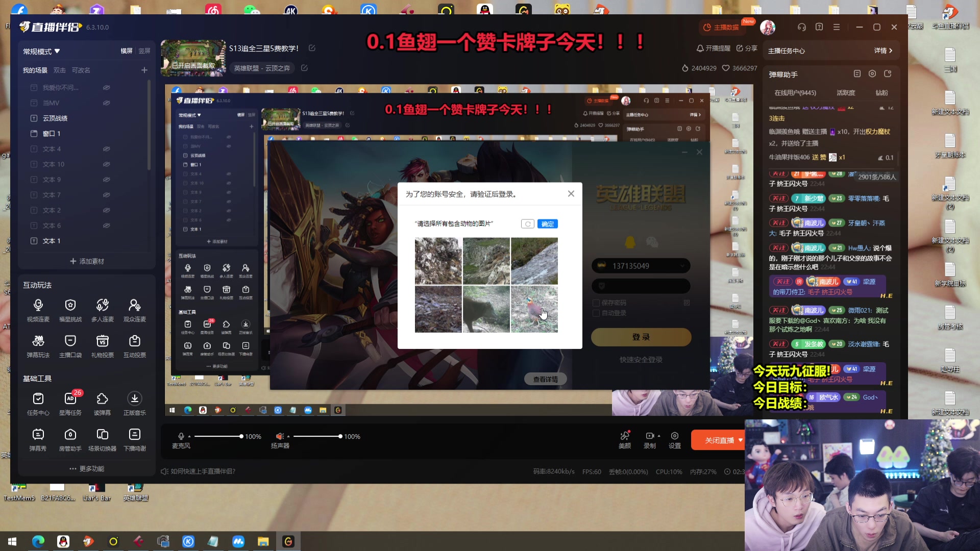The width and height of the screenshot is (980, 551).
Task: Open 设置 settings in bottom bar
Action: (x=675, y=440)
